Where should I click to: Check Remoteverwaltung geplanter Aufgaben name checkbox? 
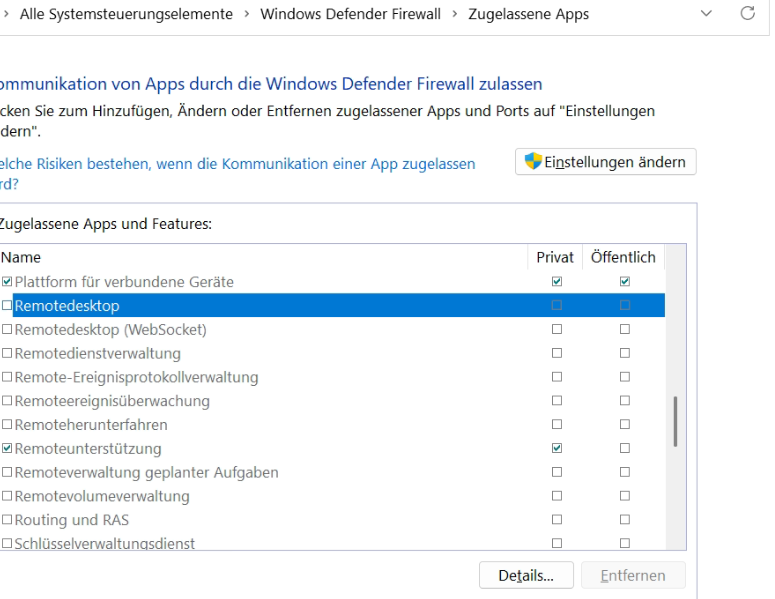click(7, 472)
